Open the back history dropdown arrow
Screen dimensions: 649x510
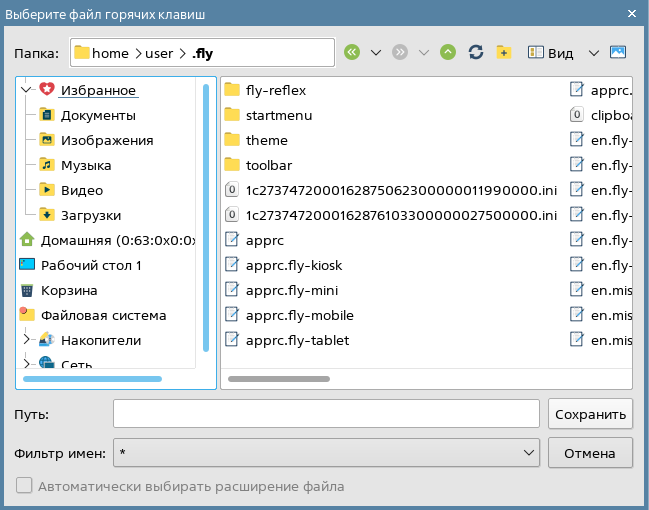(x=376, y=53)
